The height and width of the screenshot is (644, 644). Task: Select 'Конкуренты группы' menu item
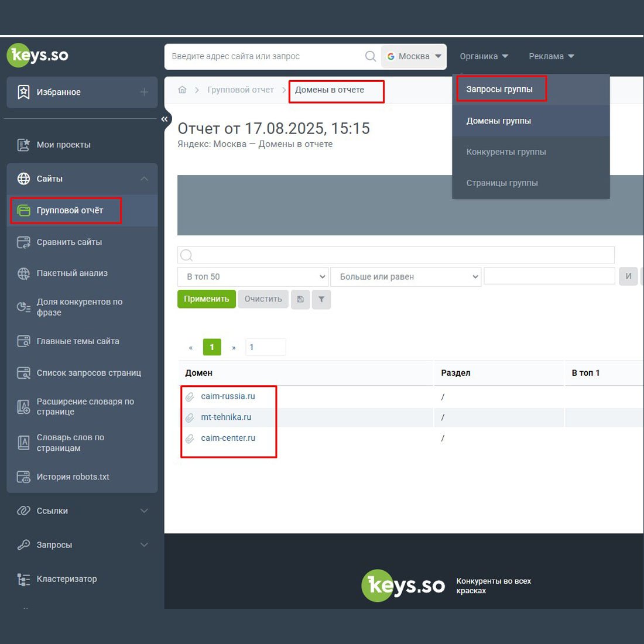tap(506, 152)
